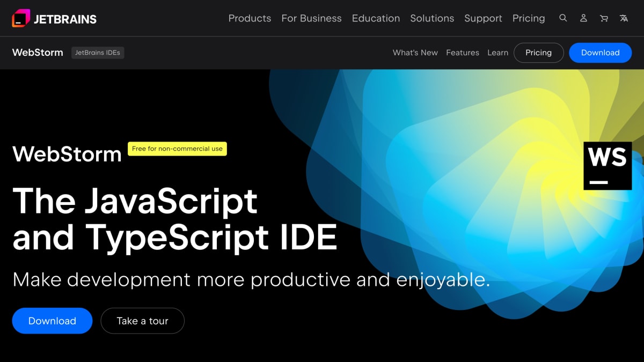Click the JetBrains logo

tap(54, 18)
